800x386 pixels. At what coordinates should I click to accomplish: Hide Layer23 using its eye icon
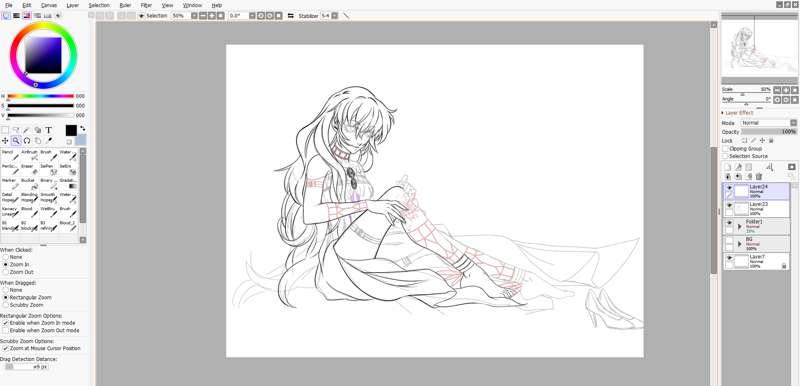tap(729, 205)
